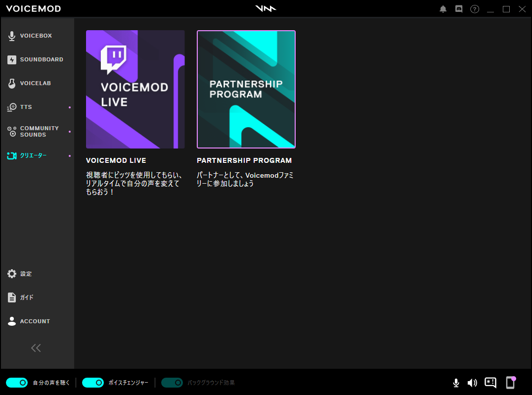
Task: Toggle 自分の声を聴く switch
Action: pyautogui.click(x=17, y=383)
